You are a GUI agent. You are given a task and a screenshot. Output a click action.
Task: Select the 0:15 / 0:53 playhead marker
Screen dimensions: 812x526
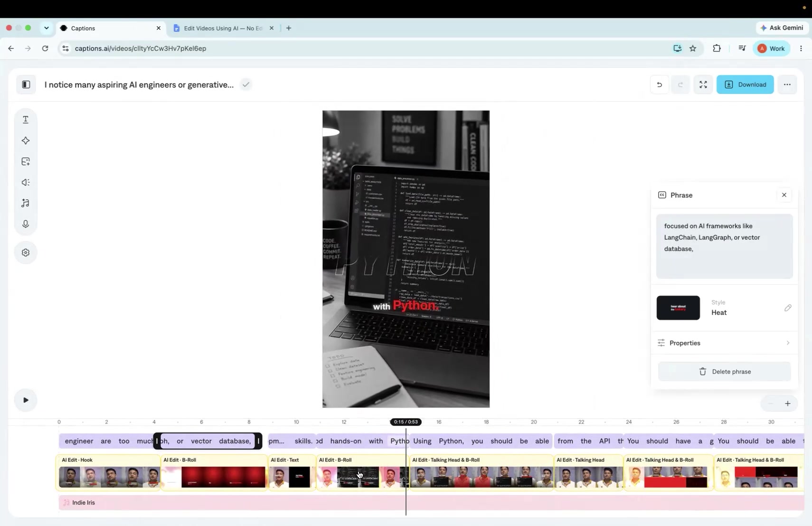(x=406, y=422)
